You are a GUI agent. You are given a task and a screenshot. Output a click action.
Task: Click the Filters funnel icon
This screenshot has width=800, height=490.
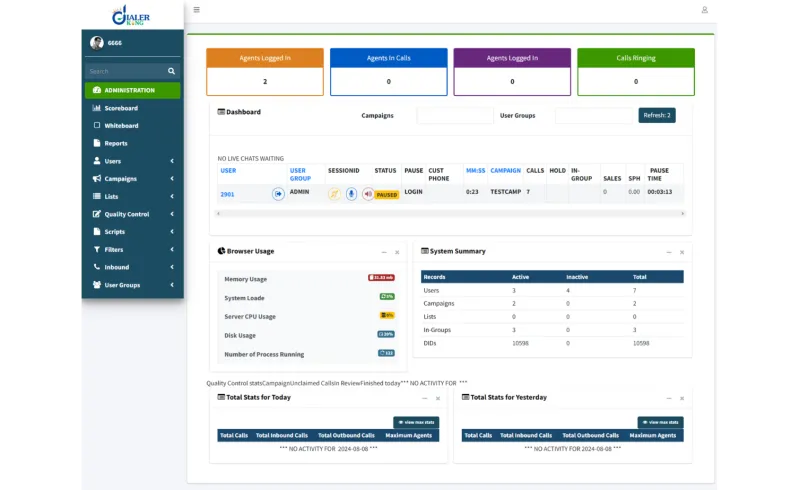(96, 249)
